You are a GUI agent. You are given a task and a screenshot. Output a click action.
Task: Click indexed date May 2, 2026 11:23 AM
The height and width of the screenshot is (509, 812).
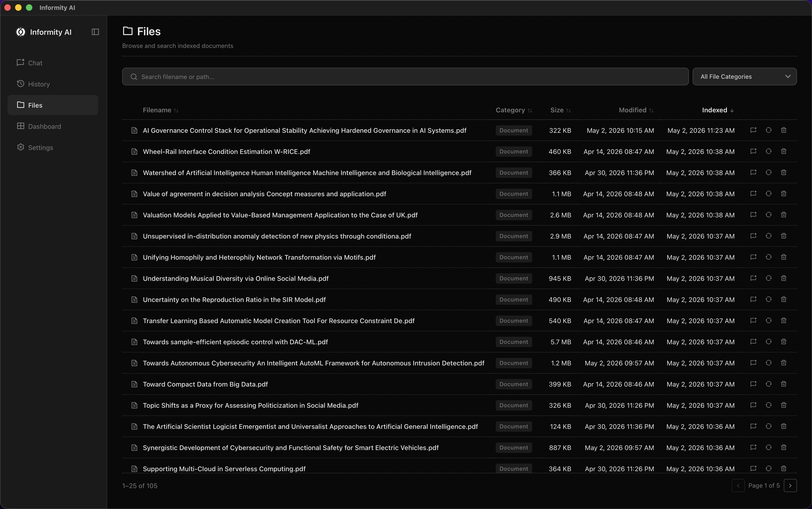(x=701, y=130)
